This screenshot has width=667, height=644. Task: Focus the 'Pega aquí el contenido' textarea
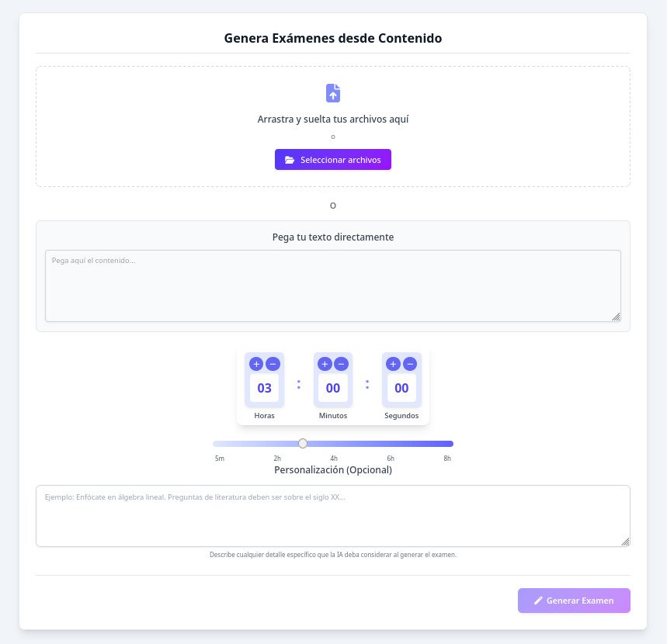[x=333, y=286]
